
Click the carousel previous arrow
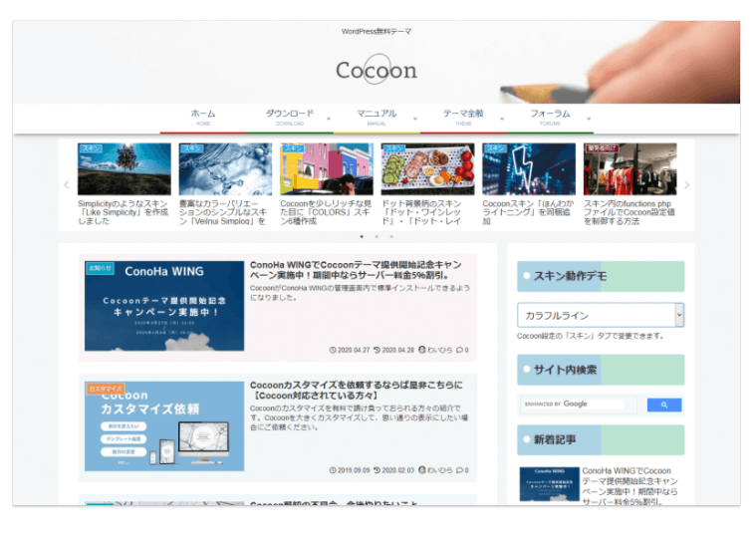[67, 185]
